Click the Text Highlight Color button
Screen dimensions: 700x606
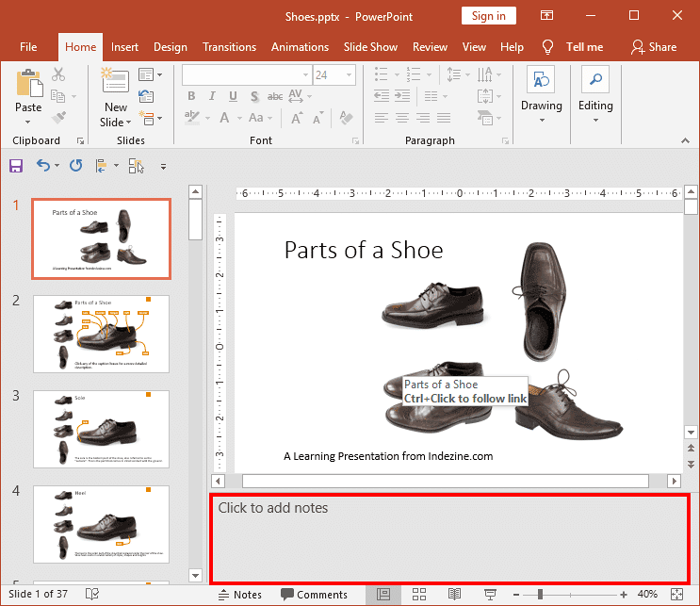coord(192,118)
